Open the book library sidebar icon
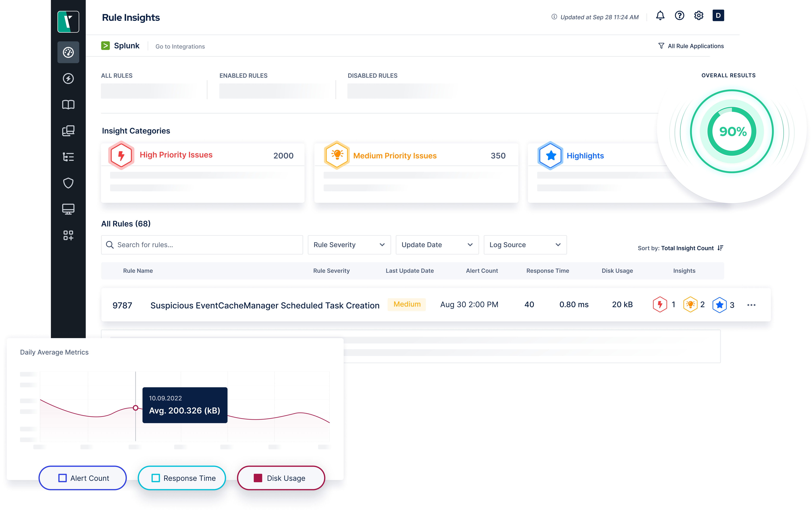Viewport: 812px width, 512px height. pyautogui.click(x=68, y=105)
